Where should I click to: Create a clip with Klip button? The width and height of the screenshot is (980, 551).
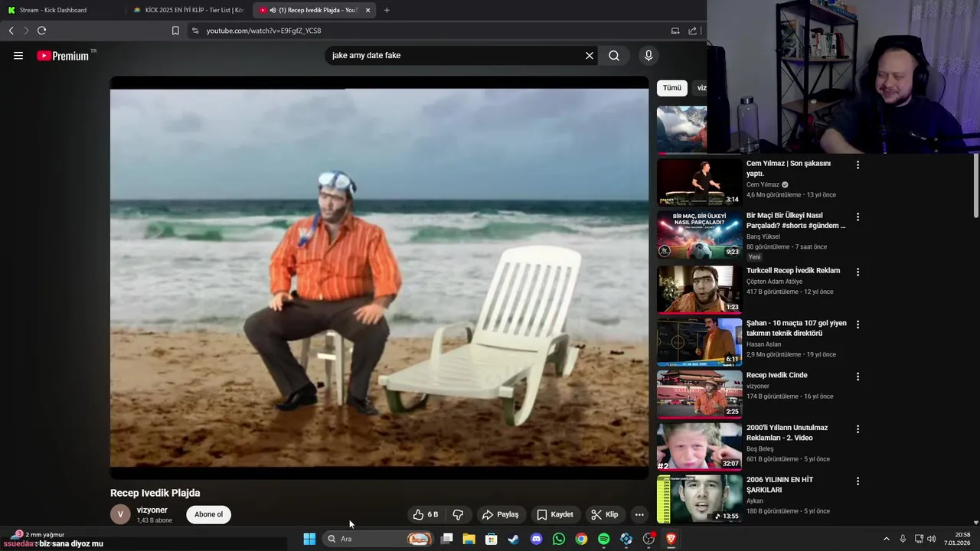[x=605, y=514]
